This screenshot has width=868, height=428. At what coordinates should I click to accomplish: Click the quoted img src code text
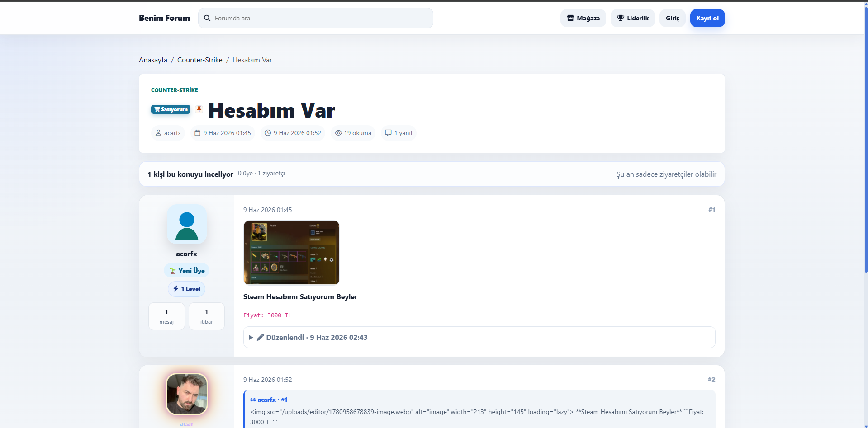click(477, 417)
